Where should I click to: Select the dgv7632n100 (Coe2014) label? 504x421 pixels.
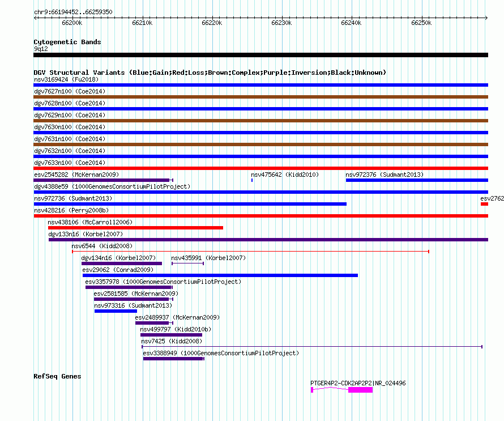click(70, 151)
